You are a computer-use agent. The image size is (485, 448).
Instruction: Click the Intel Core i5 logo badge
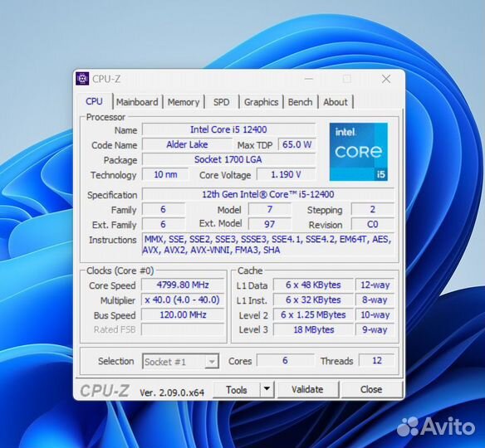(x=359, y=152)
